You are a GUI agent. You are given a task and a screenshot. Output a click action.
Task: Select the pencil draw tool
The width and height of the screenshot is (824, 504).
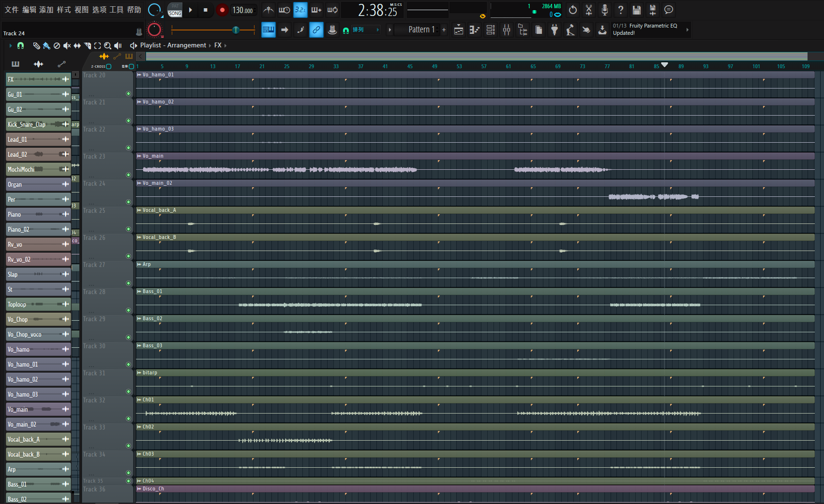36,45
